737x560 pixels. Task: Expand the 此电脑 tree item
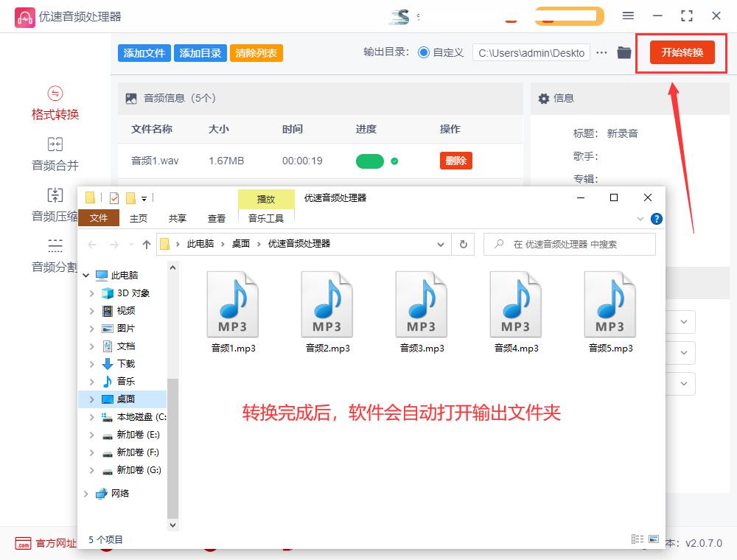85,275
